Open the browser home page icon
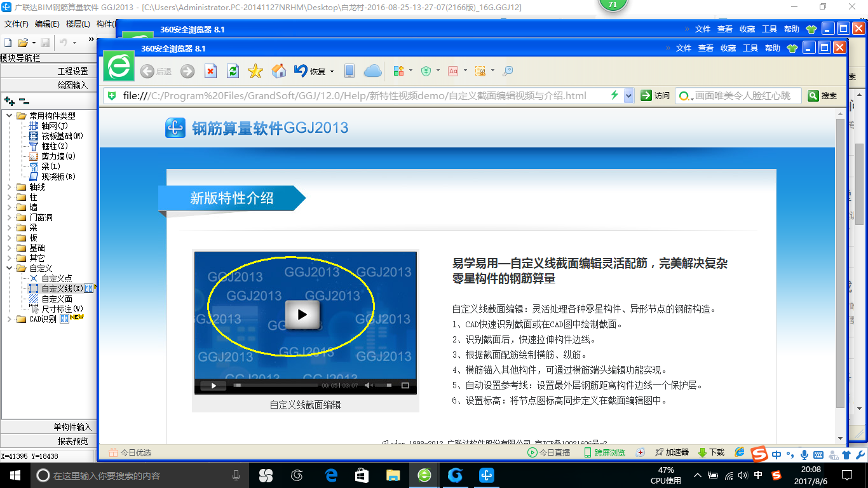Screen dimensions: 868x488 (x=279, y=71)
